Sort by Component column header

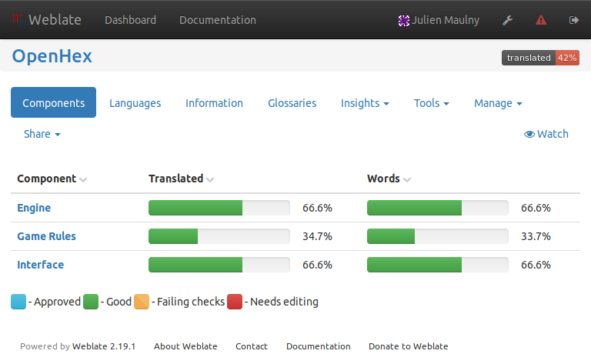(52, 179)
